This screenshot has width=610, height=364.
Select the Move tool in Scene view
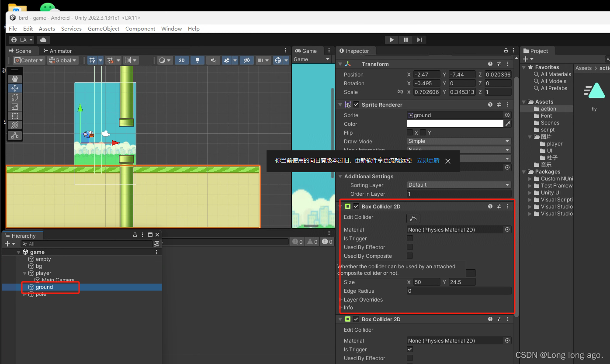[15, 88]
